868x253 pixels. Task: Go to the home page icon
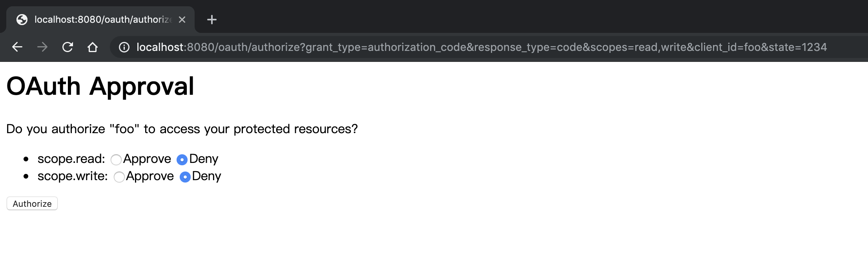click(93, 47)
